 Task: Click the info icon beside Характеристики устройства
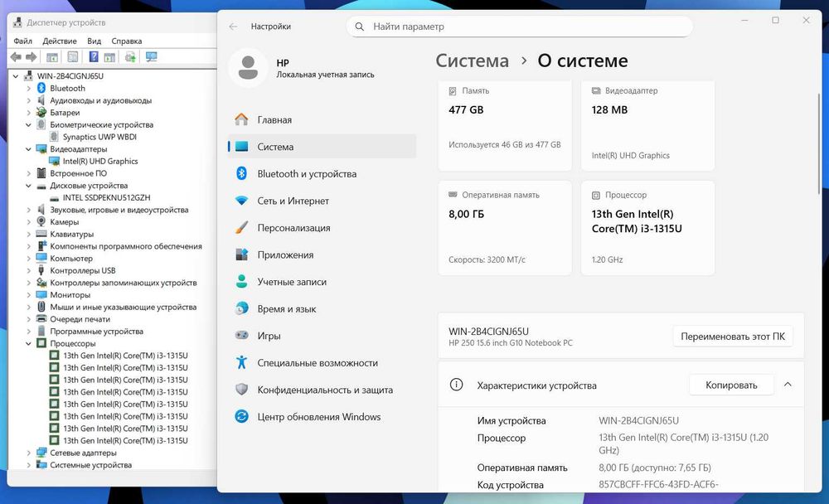coord(456,385)
